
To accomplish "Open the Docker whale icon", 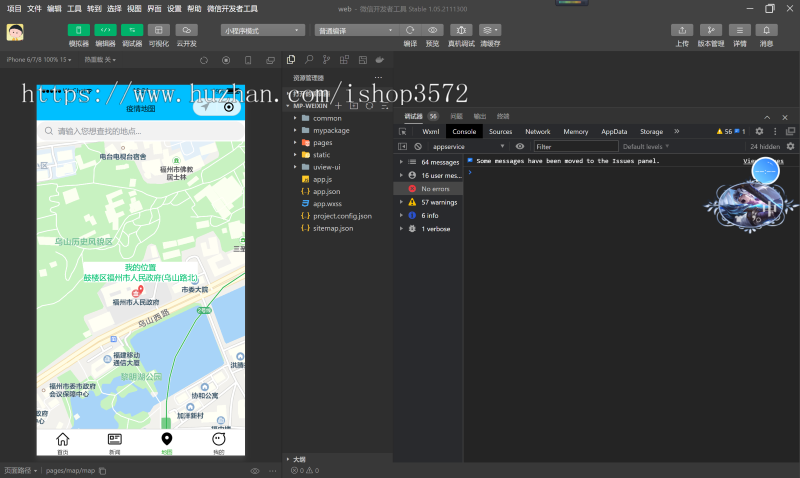I will pos(380,60).
